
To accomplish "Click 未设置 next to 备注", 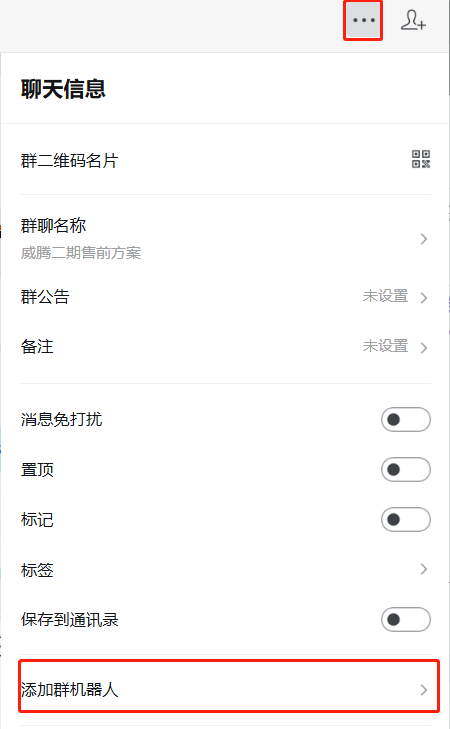I will 385,346.
